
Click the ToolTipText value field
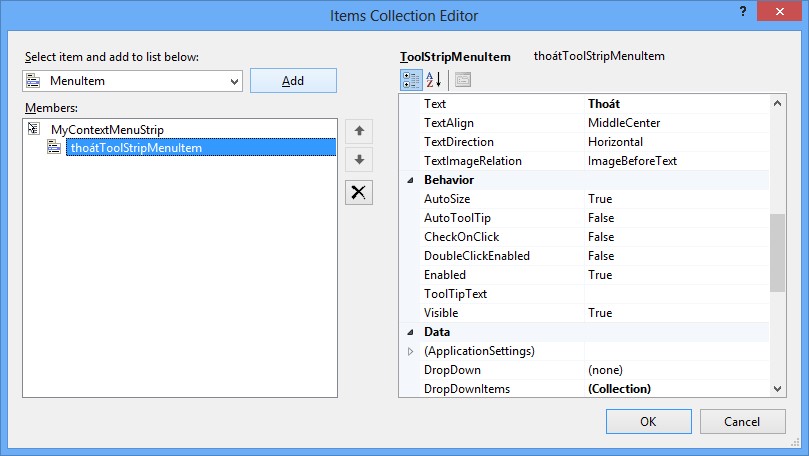(x=675, y=294)
